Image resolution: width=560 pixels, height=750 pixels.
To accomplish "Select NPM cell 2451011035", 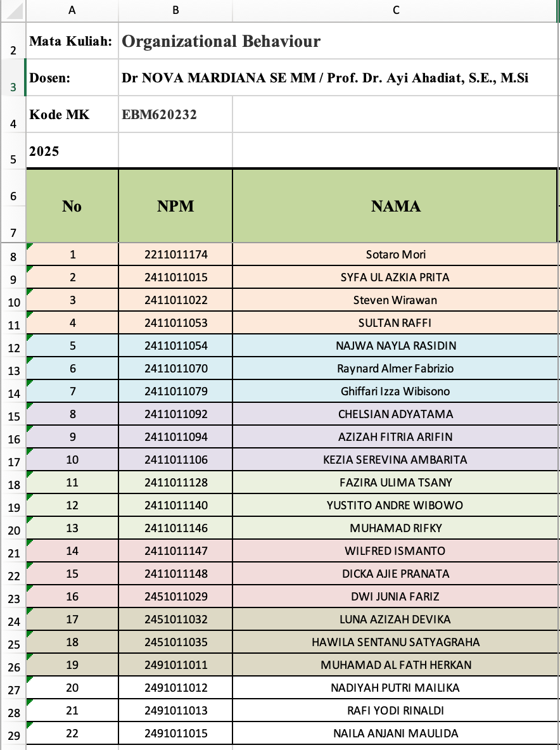I will point(175,642).
